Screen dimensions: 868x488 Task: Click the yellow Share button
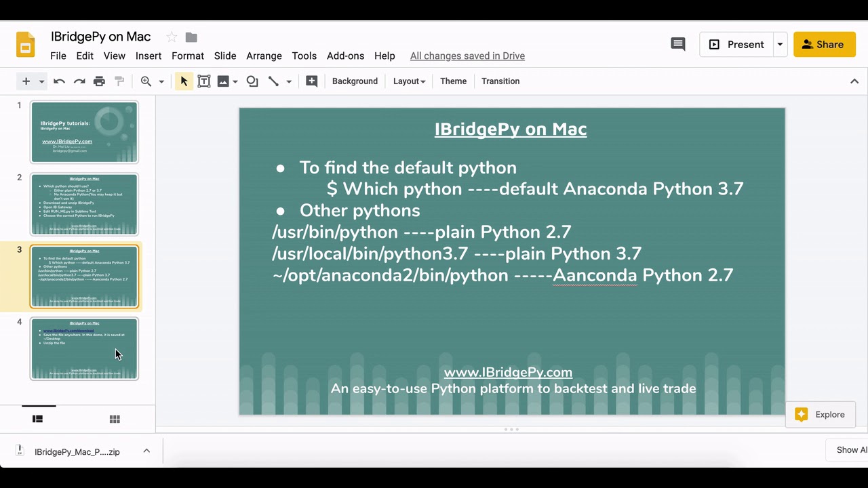coord(825,45)
